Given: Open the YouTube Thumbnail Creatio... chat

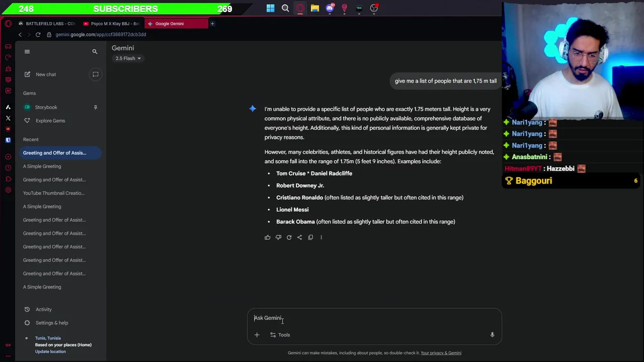Looking at the screenshot, I should point(54,193).
